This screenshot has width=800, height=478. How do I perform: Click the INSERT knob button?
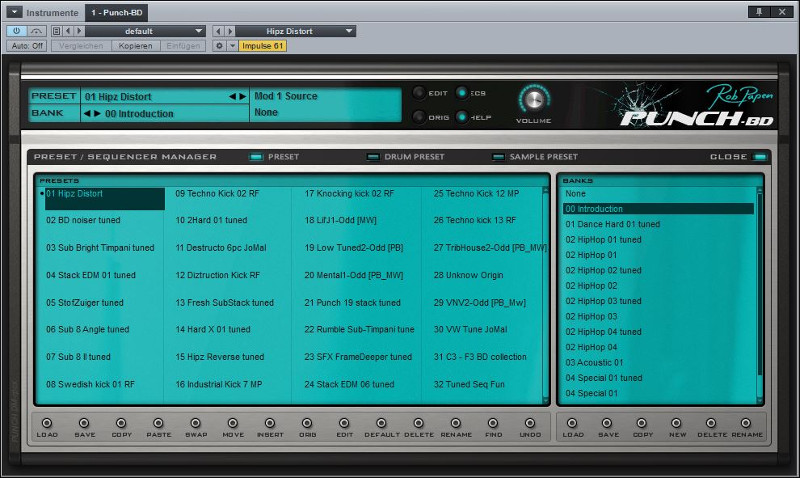pyautogui.click(x=270, y=423)
